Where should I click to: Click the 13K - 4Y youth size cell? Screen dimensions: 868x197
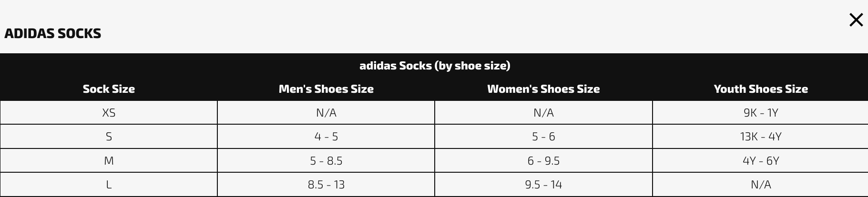click(x=760, y=137)
